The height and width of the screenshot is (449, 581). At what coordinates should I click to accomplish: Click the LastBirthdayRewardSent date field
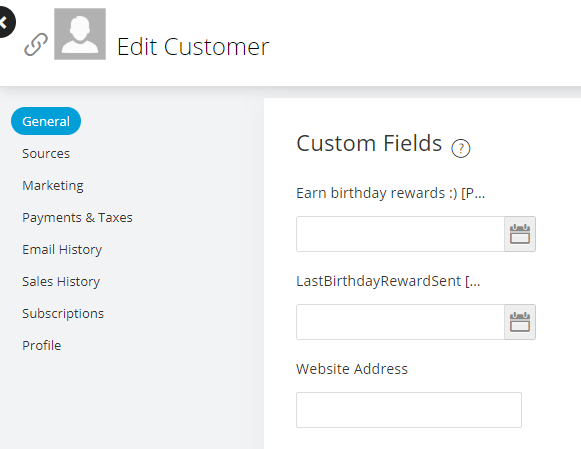[x=400, y=322]
